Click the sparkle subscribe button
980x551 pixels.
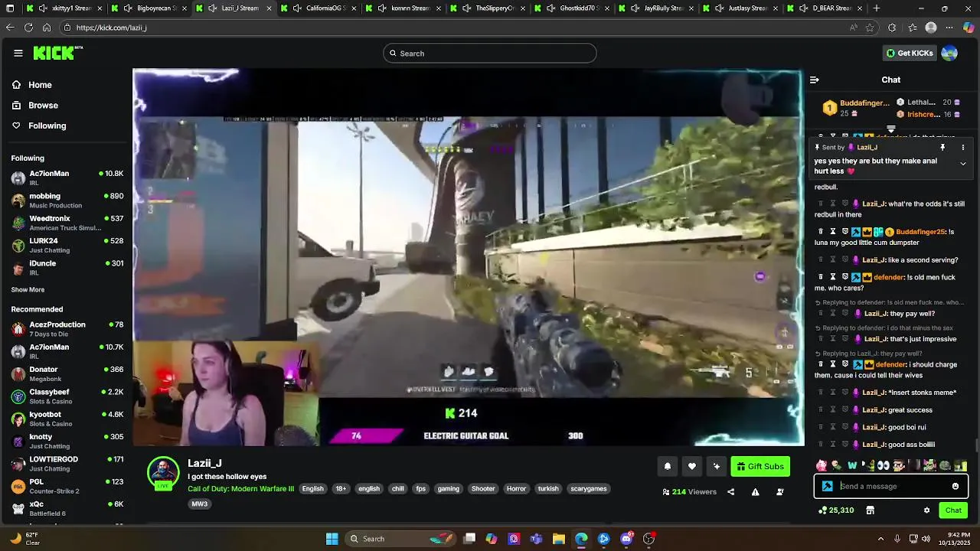pyautogui.click(x=716, y=466)
